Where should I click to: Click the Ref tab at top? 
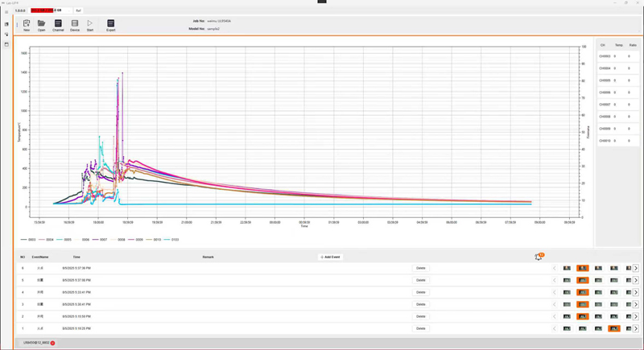[79, 10]
